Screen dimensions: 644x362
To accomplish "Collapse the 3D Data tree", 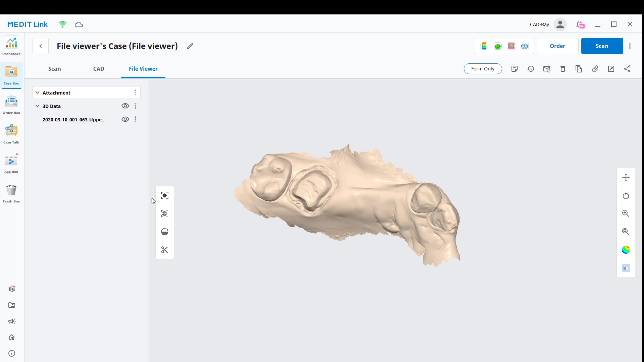I will (x=38, y=106).
